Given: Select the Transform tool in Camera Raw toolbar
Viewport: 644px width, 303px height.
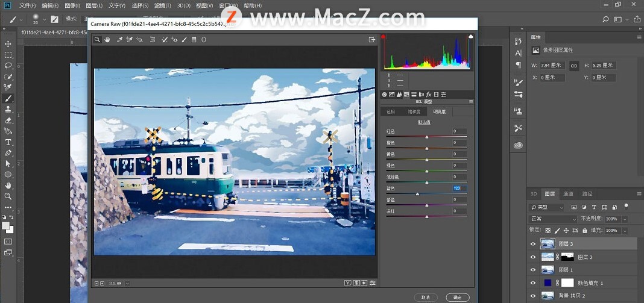Looking at the screenshot, I should coord(153,40).
